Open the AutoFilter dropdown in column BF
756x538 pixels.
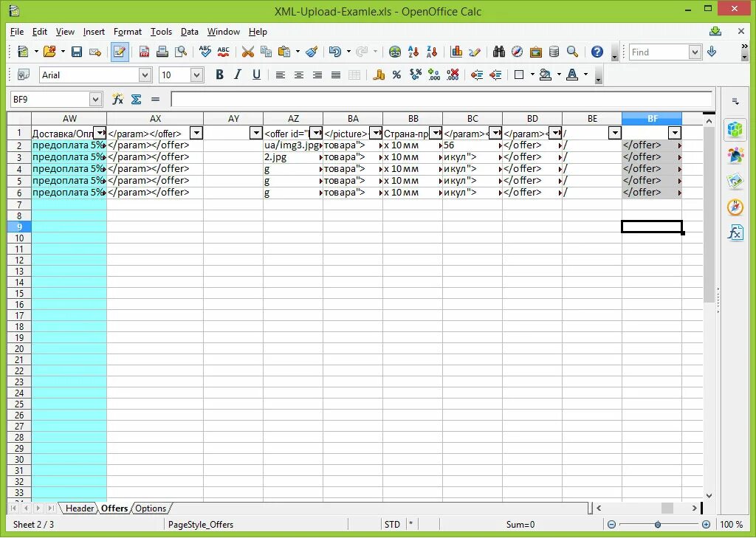tap(674, 133)
